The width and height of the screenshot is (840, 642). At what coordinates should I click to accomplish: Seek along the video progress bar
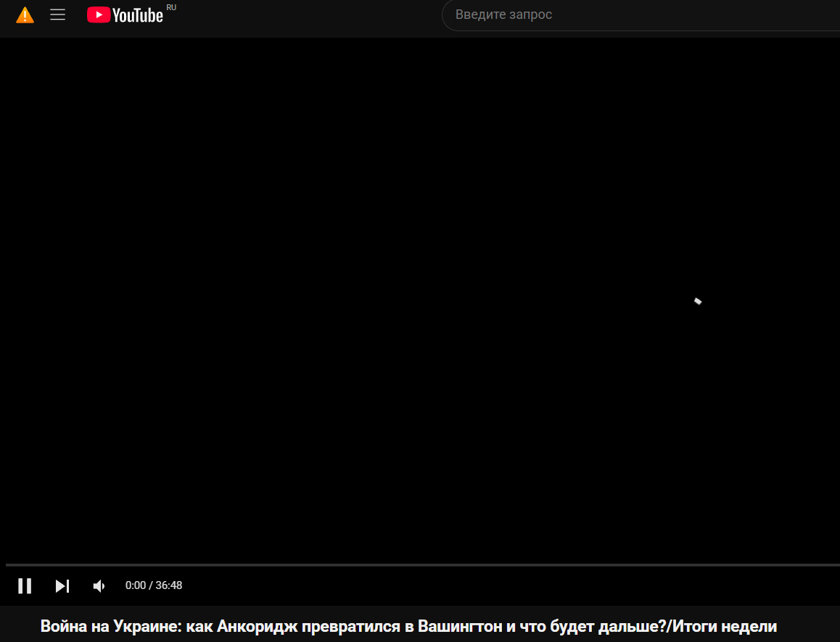click(423, 565)
